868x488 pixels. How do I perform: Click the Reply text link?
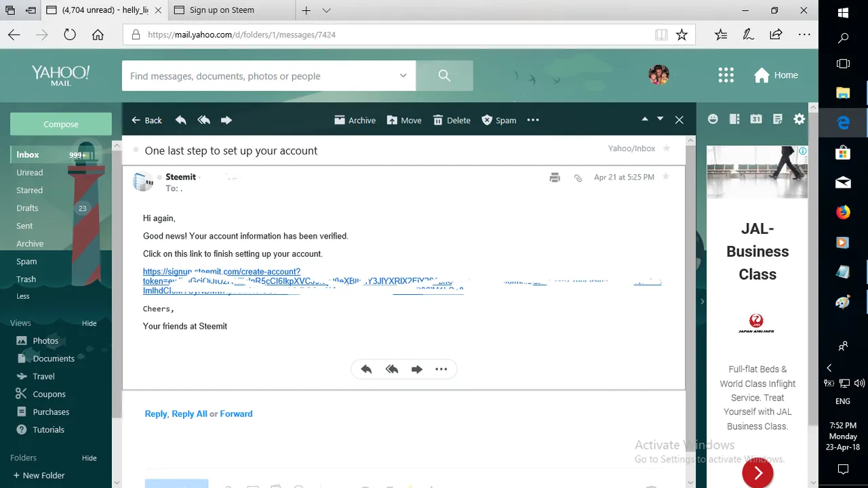click(155, 413)
